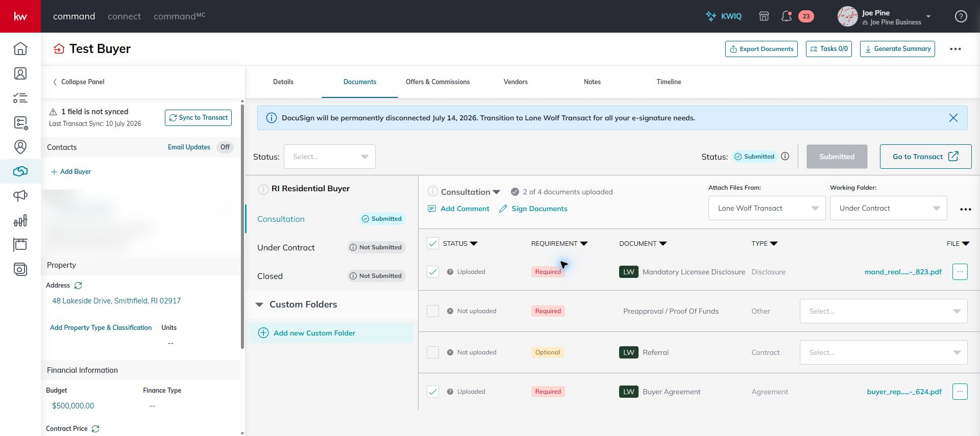The width and height of the screenshot is (980, 436).
Task: Open the Opportunities handshake sidebar icon
Action: 20,171
